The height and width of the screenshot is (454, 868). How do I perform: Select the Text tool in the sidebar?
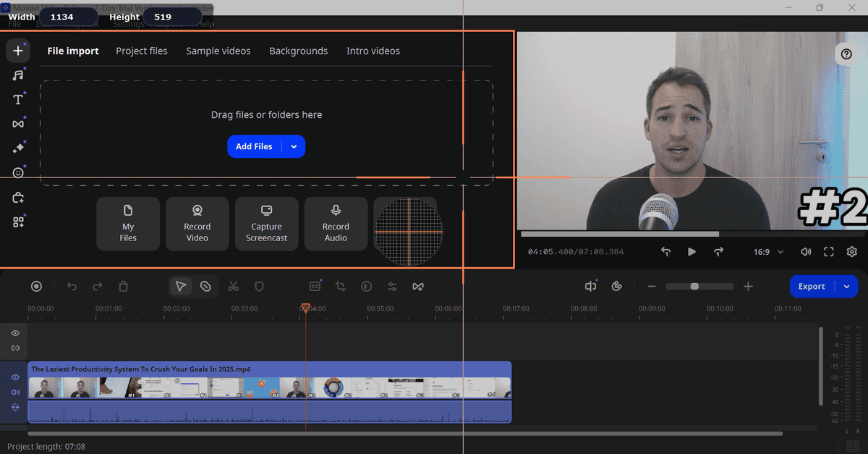(18, 99)
